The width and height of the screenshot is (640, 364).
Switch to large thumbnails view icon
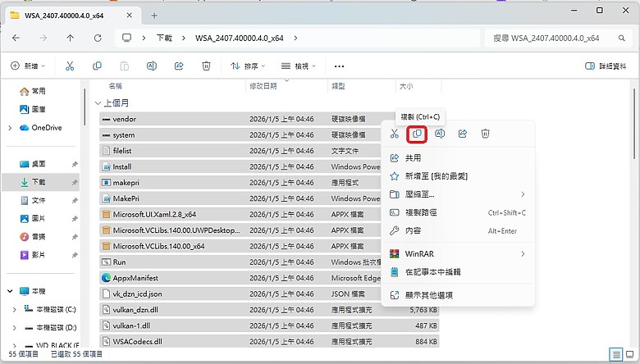(630, 354)
